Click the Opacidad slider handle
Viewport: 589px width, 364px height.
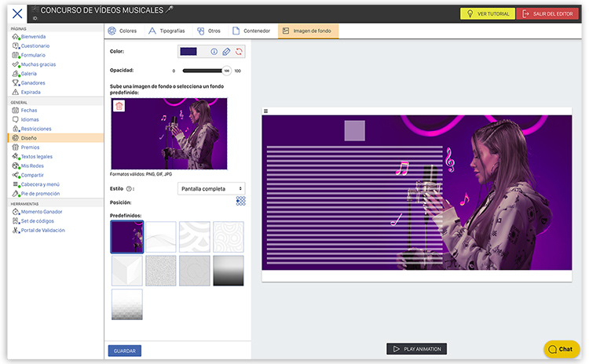[x=226, y=71]
